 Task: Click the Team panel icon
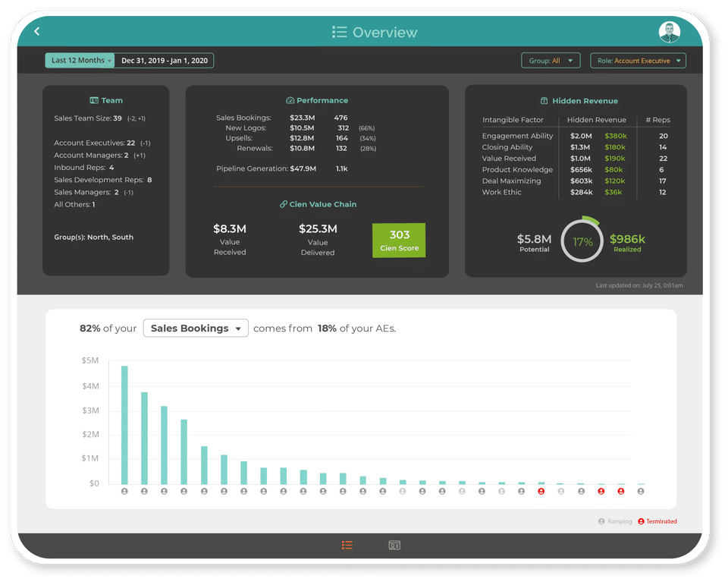click(94, 100)
